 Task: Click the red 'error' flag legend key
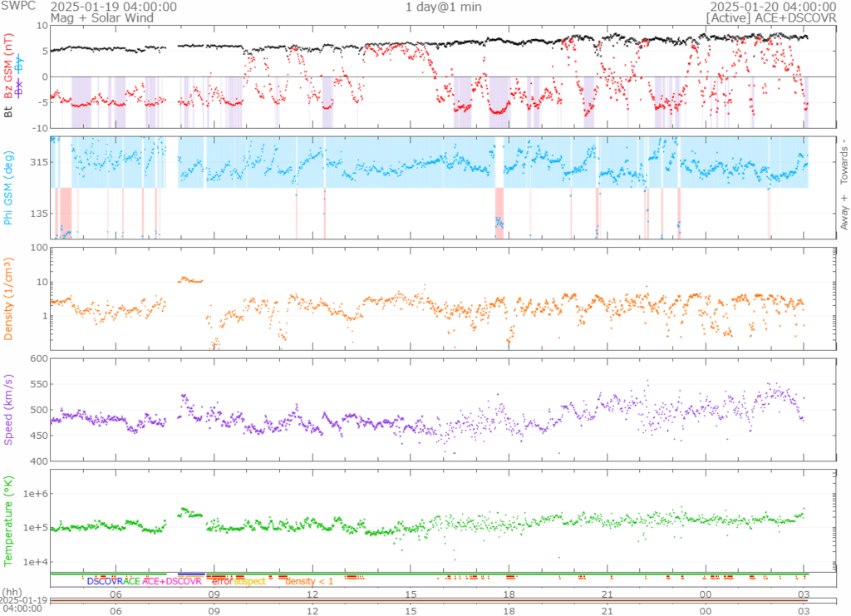(221, 581)
